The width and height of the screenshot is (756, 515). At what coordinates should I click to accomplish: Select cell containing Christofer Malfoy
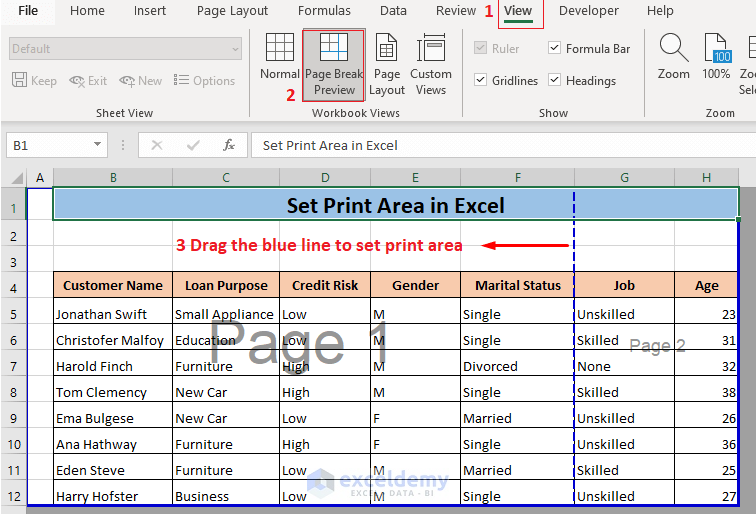click(113, 337)
